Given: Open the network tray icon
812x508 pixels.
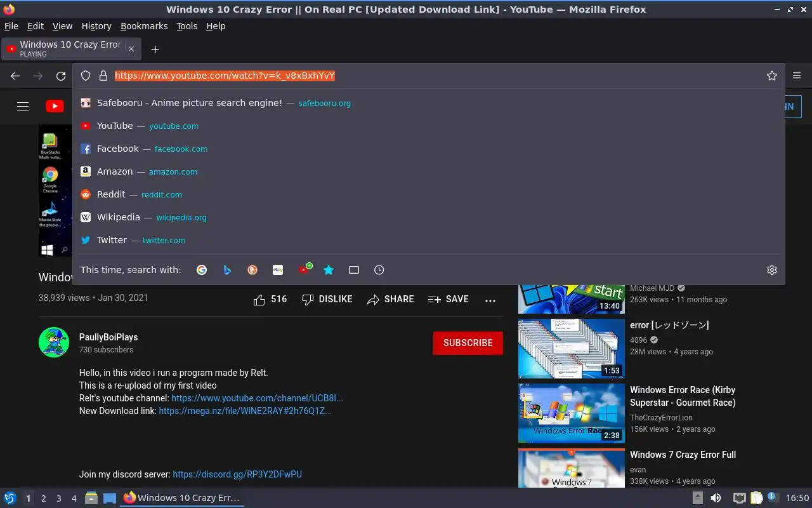Looking at the screenshot, I should [739, 498].
